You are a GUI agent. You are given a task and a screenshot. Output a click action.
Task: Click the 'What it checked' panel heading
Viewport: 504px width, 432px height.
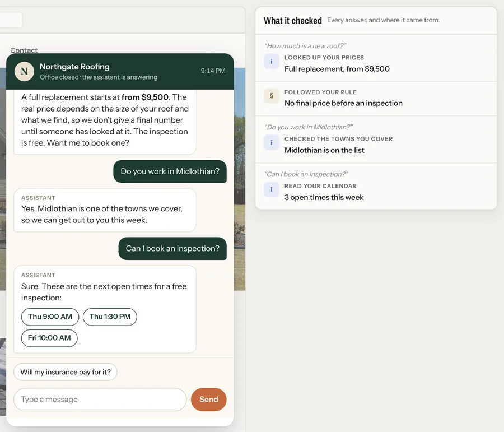point(293,21)
